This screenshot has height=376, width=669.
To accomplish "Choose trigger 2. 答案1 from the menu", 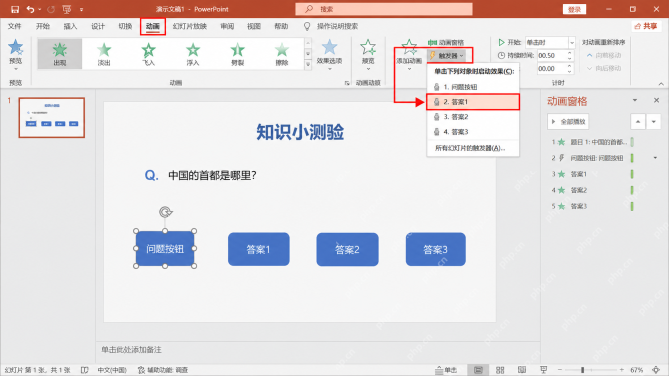I will pos(473,102).
